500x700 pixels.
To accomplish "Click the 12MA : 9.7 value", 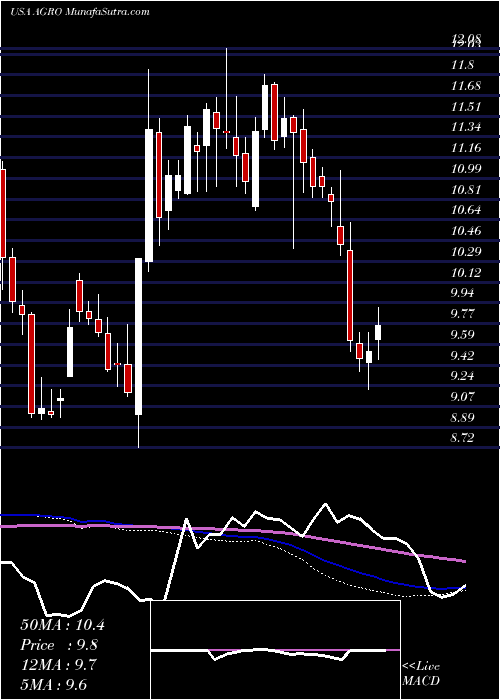I will [60, 664].
